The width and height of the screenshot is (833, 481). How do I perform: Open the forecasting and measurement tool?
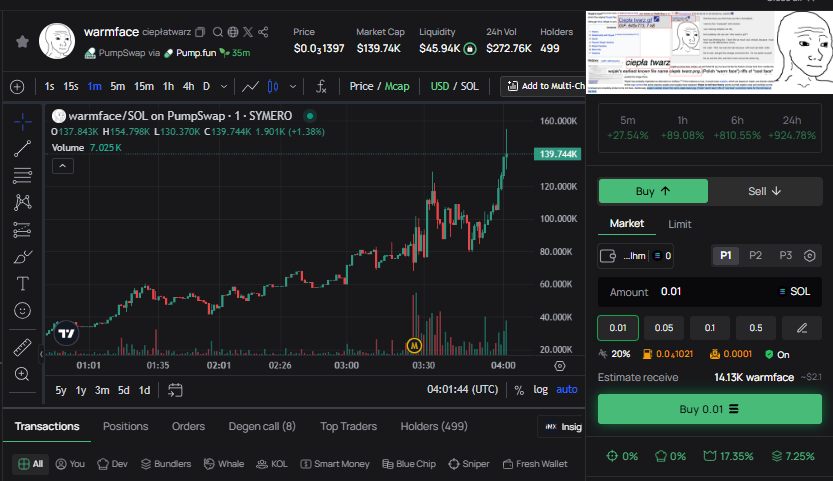pyautogui.click(x=22, y=230)
